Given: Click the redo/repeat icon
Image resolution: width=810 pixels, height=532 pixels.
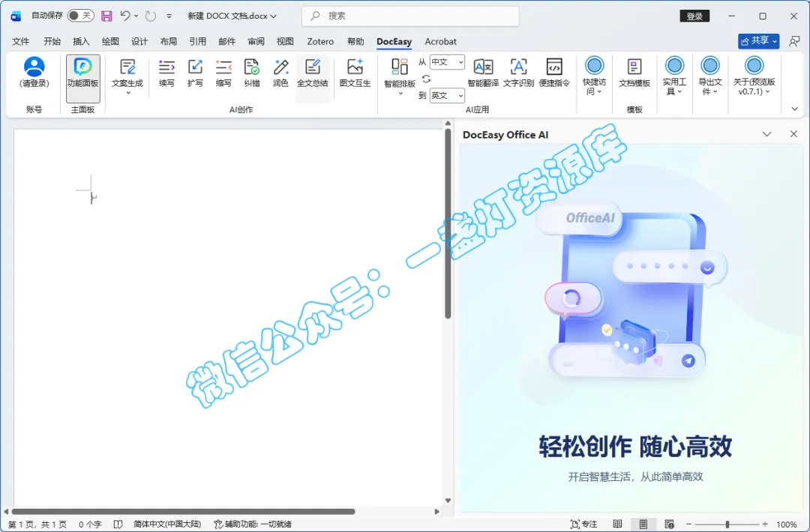Looking at the screenshot, I should tap(150, 16).
